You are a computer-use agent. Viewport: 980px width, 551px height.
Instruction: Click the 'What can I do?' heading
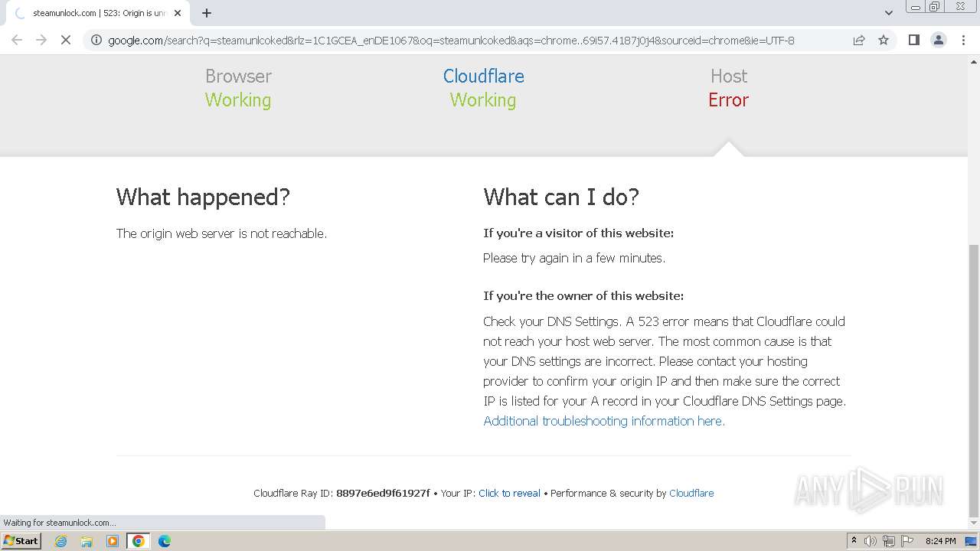(x=561, y=197)
